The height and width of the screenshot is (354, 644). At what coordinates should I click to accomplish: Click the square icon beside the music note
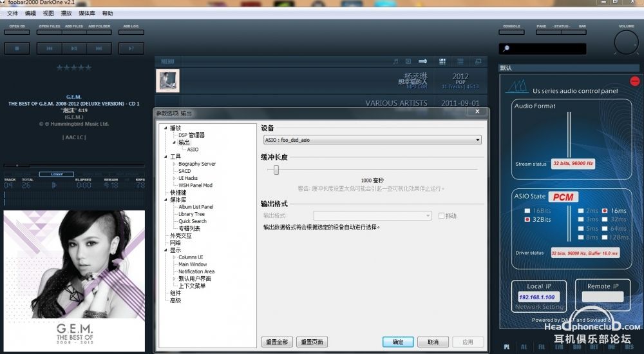point(408,61)
